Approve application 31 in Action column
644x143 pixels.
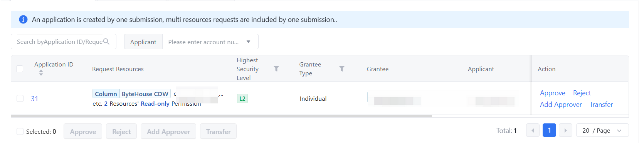[x=552, y=93]
